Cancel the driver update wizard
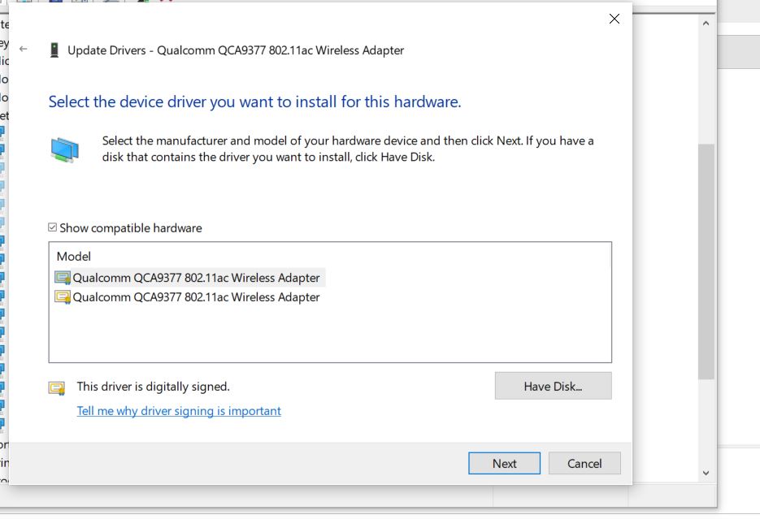This screenshot has width=760, height=532. point(584,464)
